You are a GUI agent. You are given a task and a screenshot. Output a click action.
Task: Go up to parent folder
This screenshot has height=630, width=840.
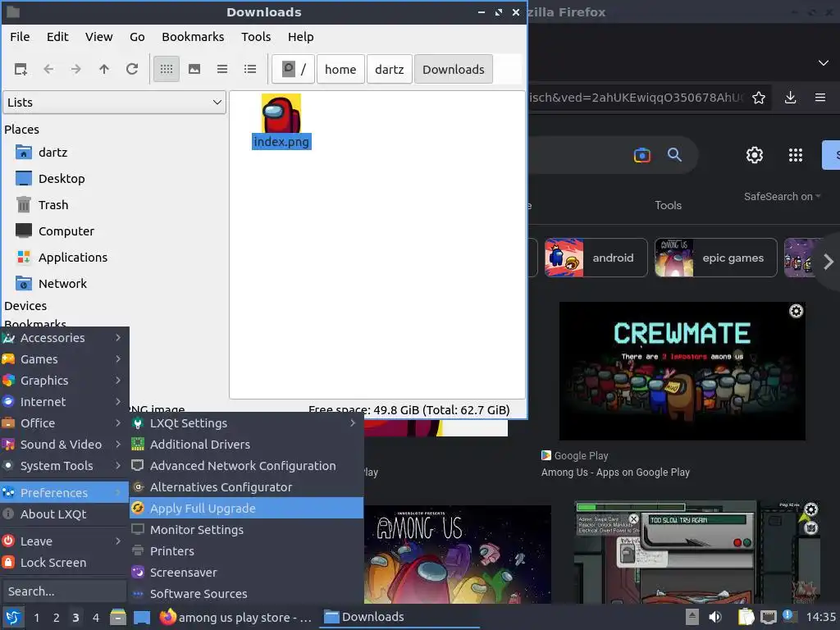(x=104, y=69)
